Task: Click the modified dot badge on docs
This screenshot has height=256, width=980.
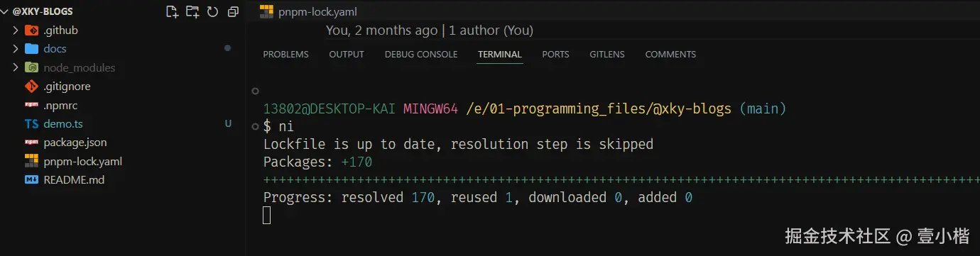Action: (x=227, y=48)
